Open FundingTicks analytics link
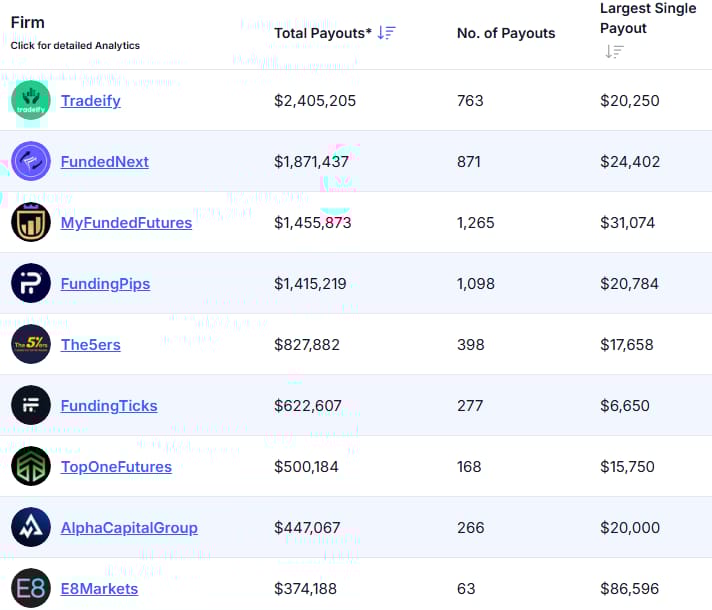 (109, 406)
